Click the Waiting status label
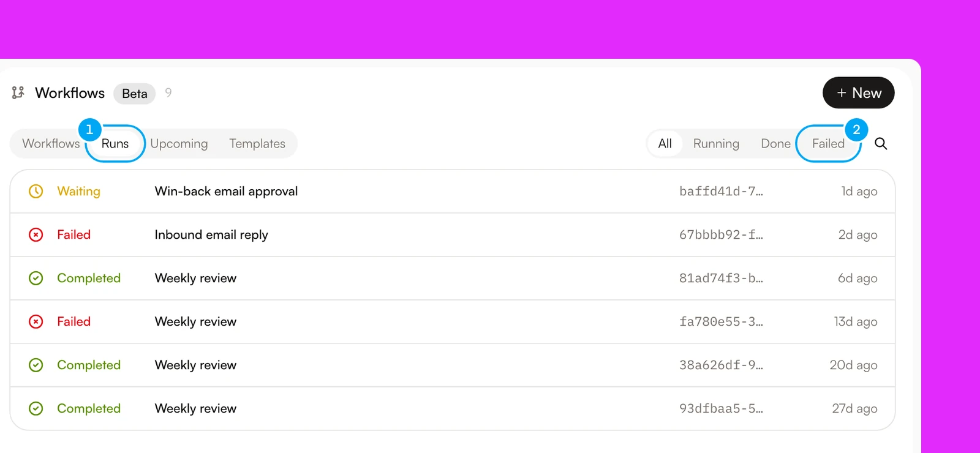Image resolution: width=980 pixels, height=453 pixels. click(78, 191)
